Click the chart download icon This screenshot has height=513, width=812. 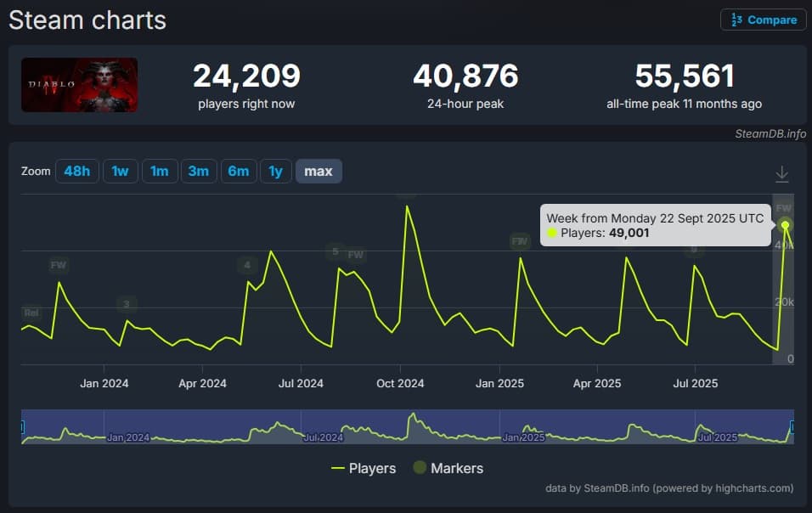coord(782,174)
